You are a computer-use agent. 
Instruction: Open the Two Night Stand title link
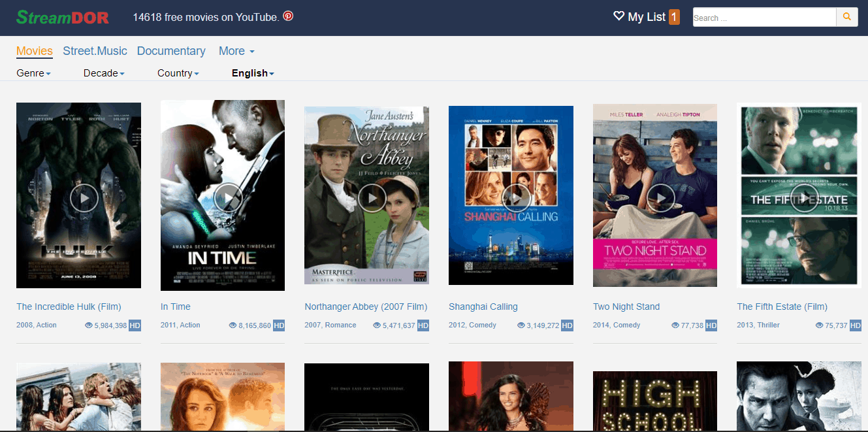[x=626, y=307]
